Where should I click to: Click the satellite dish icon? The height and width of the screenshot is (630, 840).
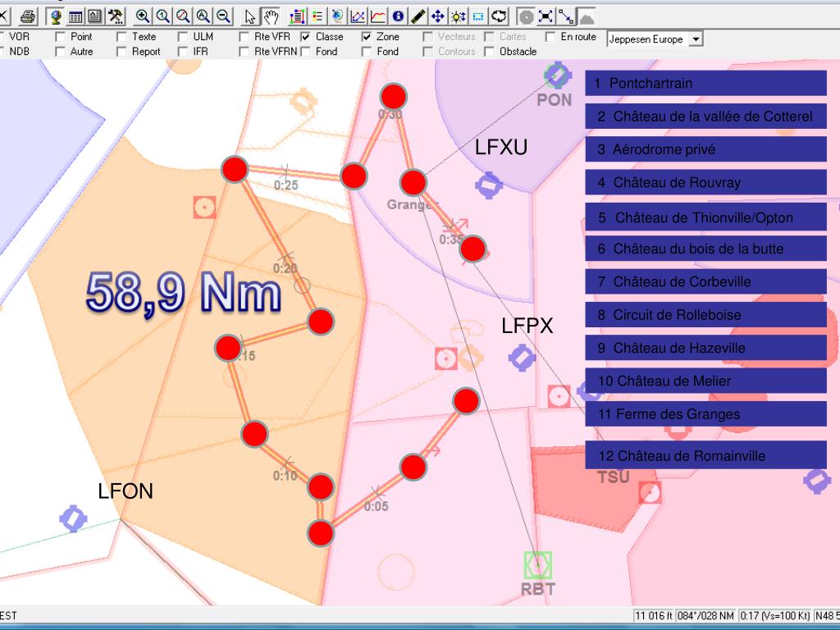click(337, 16)
